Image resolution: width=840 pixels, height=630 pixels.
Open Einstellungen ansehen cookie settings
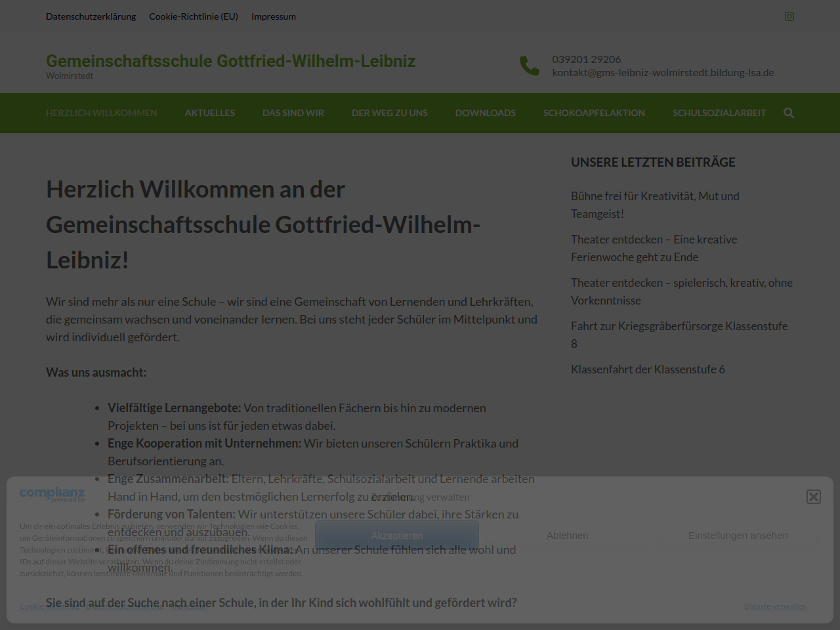[x=738, y=535]
